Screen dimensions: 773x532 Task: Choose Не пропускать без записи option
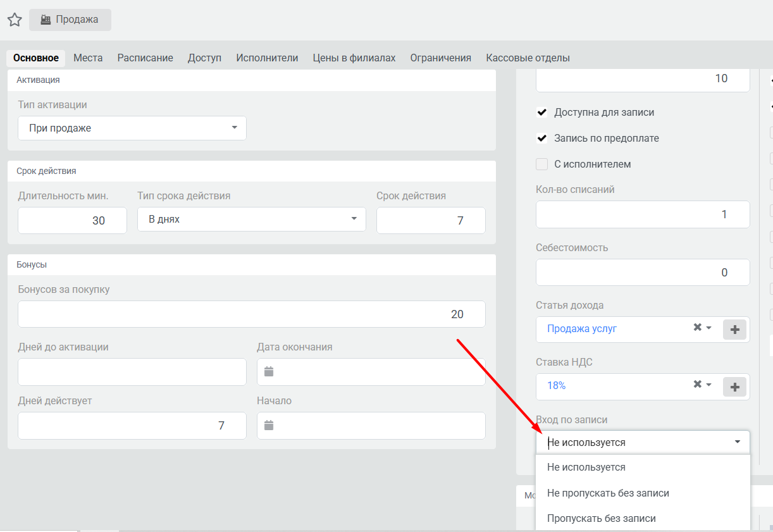click(x=643, y=493)
